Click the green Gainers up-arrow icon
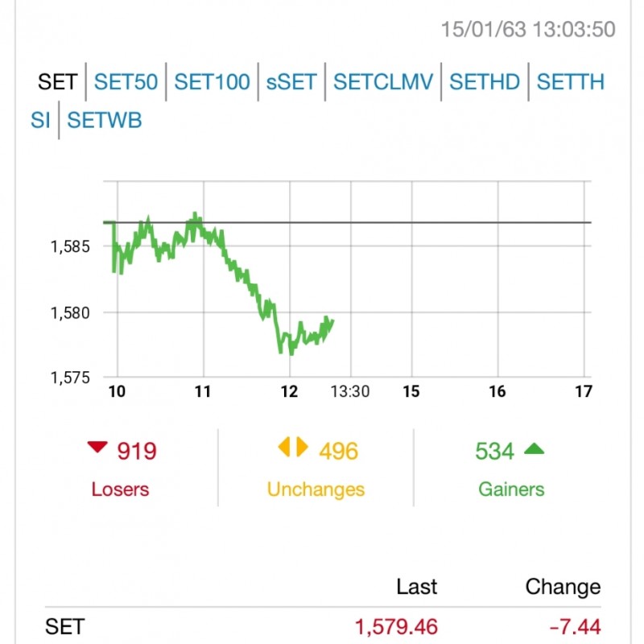Image resolution: width=644 pixels, height=644 pixels. (x=534, y=448)
